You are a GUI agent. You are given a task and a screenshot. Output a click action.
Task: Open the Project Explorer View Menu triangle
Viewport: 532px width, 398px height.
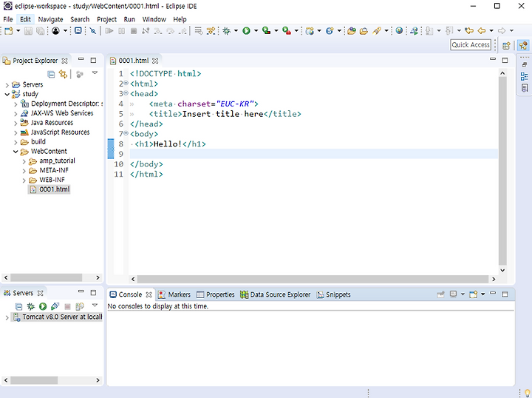(95, 73)
